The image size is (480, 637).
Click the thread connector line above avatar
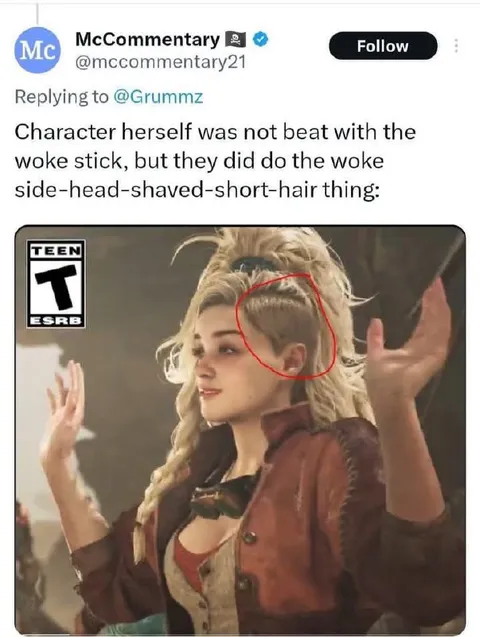pyautogui.click(x=37, y=13)
